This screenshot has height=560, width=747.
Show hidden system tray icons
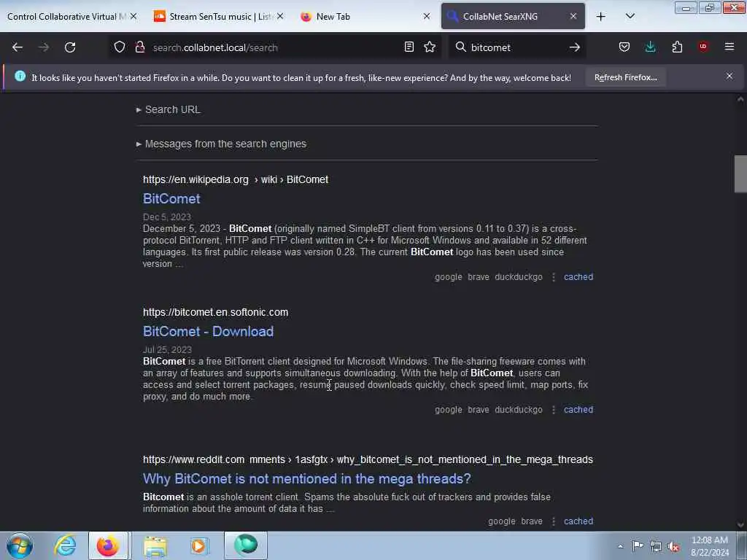(x=620, y=546)
